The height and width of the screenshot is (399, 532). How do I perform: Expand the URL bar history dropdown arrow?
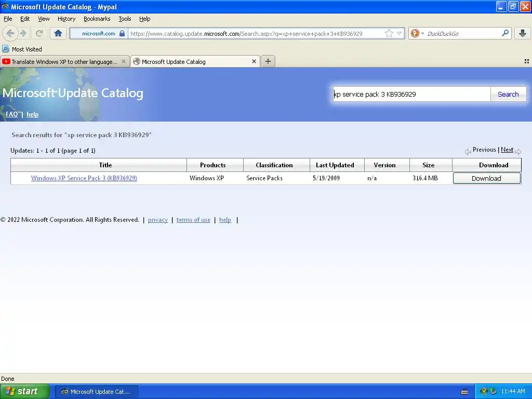400,33
